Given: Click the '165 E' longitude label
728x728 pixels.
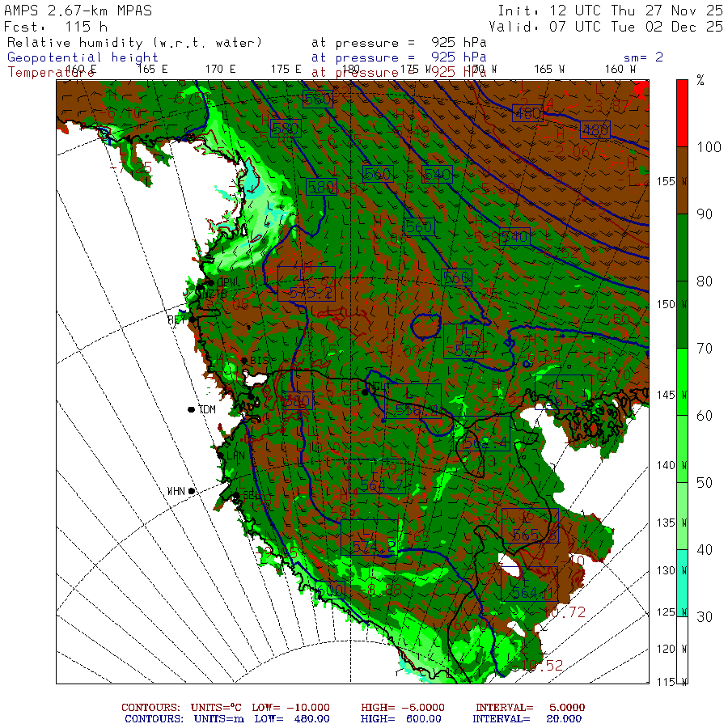Looking at the screenshot, I should point(152,70).
